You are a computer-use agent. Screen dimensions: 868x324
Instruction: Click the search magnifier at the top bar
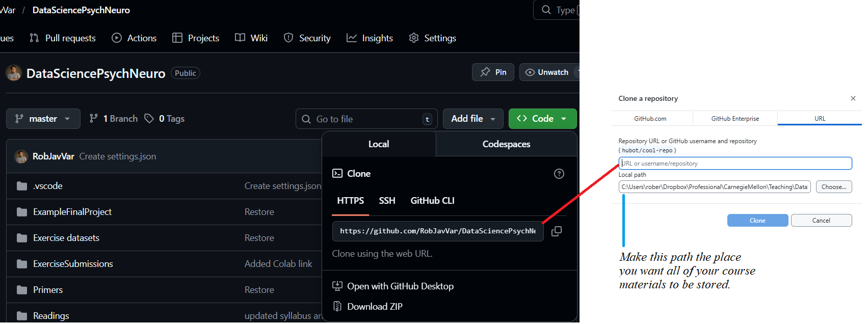(546, 10)
